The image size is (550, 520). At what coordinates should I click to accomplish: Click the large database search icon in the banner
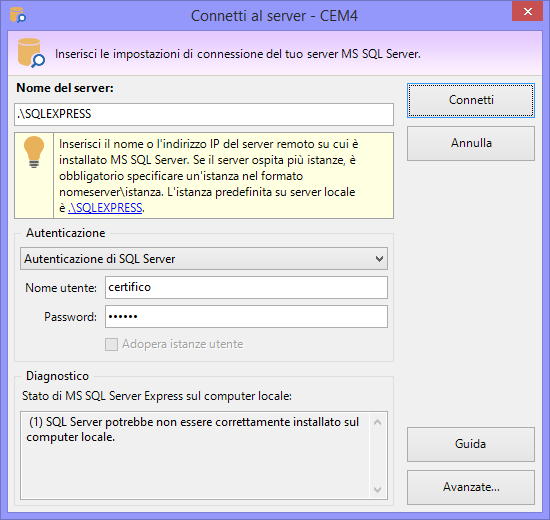tap(31, 53)
